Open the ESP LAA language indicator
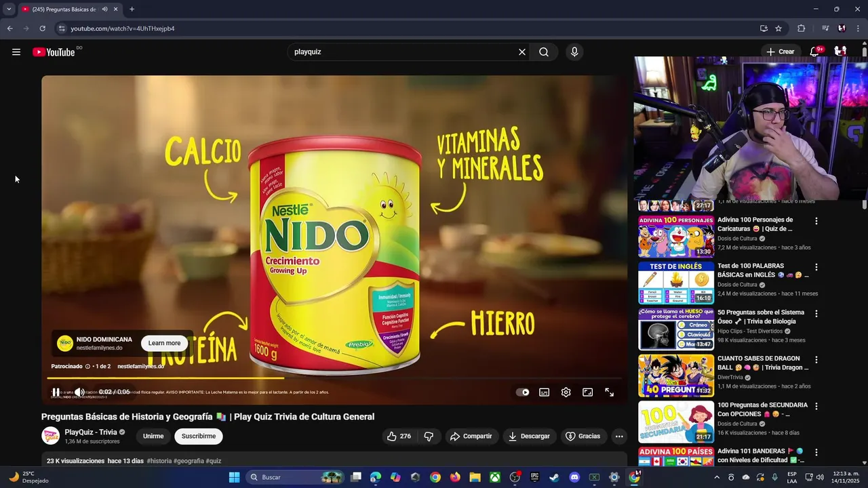Image resolution: width=868 pixels, height=488 pixels. pos(792,477)
